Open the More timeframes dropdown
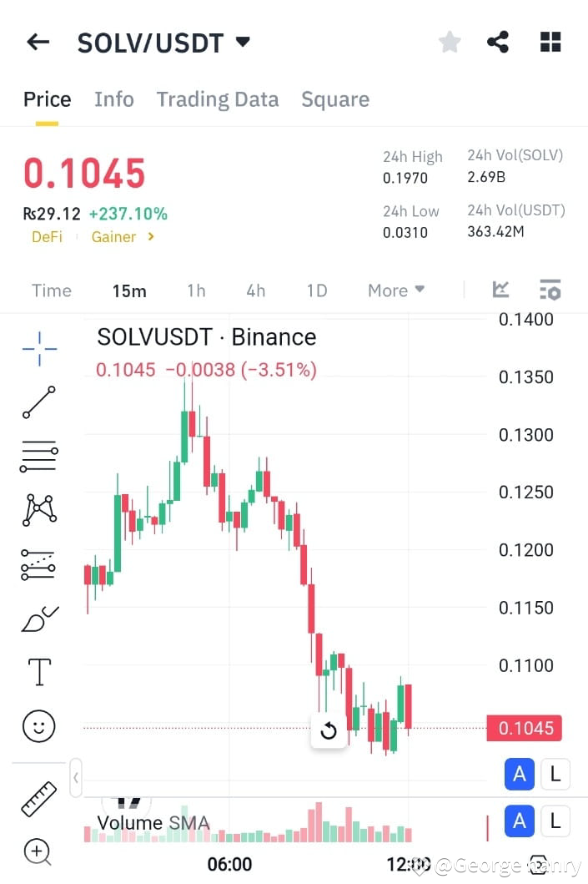This screenshot has width=588, height=884. [395, 290]
